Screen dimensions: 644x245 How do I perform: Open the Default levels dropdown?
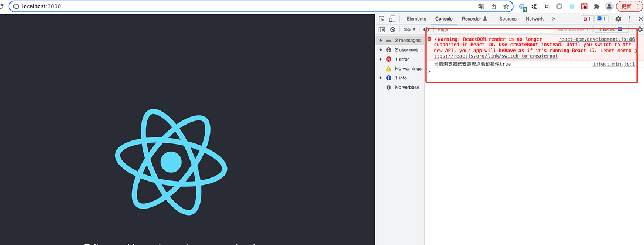click(573, 29)
